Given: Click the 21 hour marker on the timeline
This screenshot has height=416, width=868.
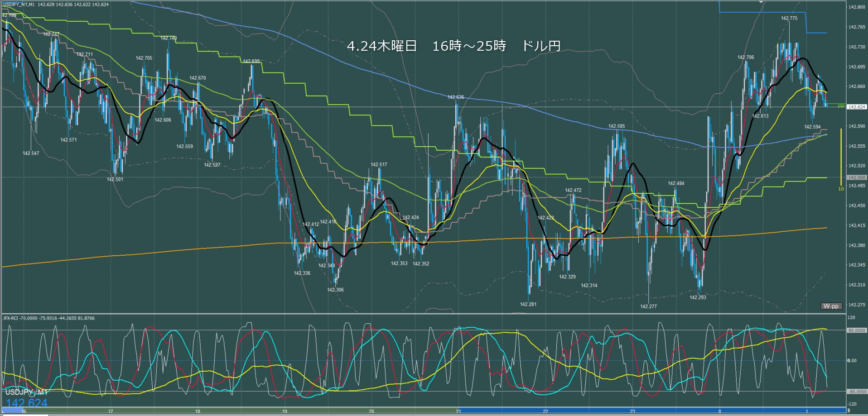Looking at the screenshot, I should (458, 411).
